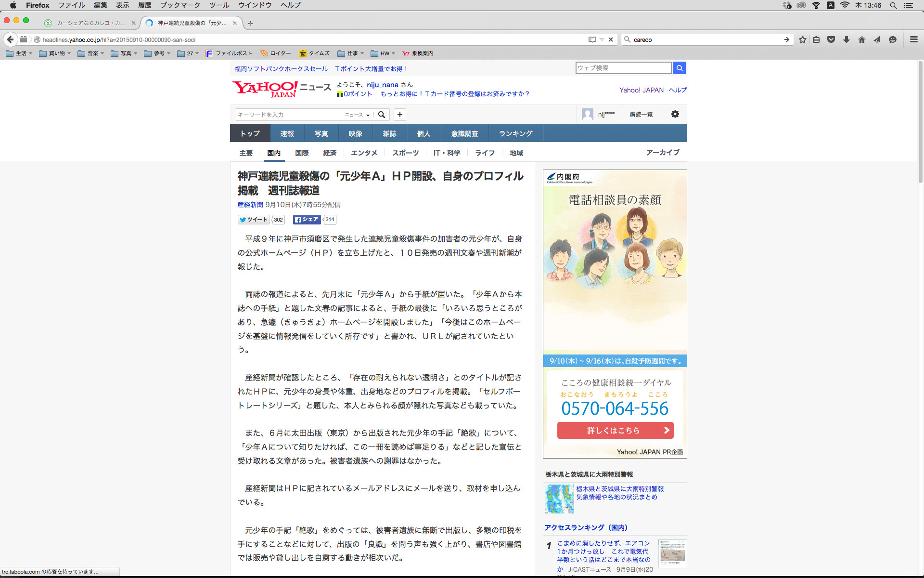Click the Firefox back arrow button

(10, 39)
